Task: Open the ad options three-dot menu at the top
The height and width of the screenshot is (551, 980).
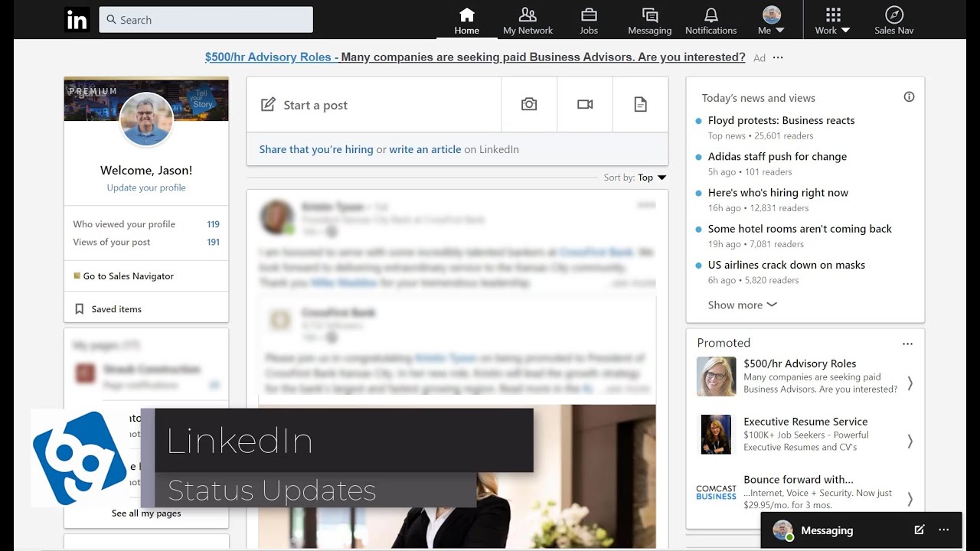Action: [x=778, y=57]
